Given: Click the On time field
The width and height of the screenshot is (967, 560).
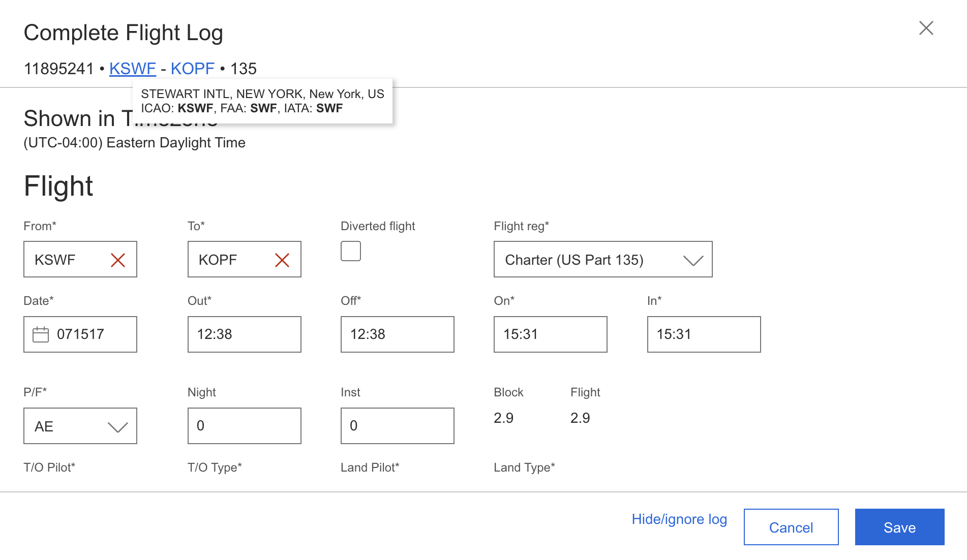Looking at the screenshot, I should pos(550,334).
